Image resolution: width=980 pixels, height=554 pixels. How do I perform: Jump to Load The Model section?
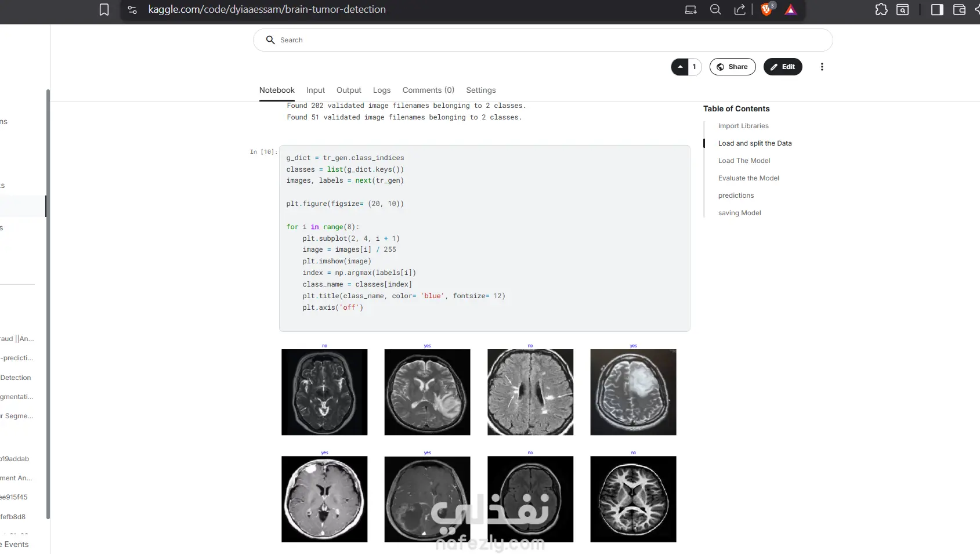pyautogui.click(x=744, y=161)
